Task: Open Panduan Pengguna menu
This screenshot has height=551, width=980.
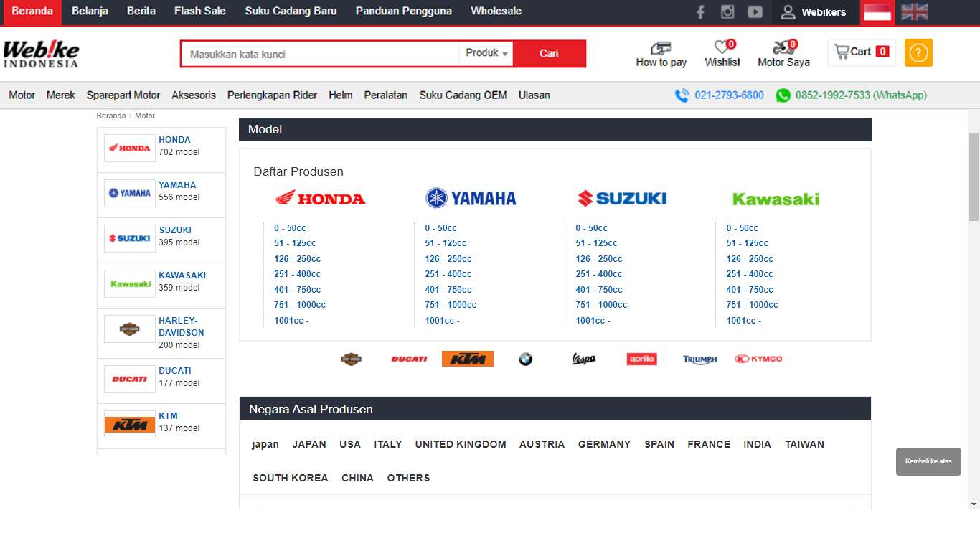Action: (x=404, y=11)
